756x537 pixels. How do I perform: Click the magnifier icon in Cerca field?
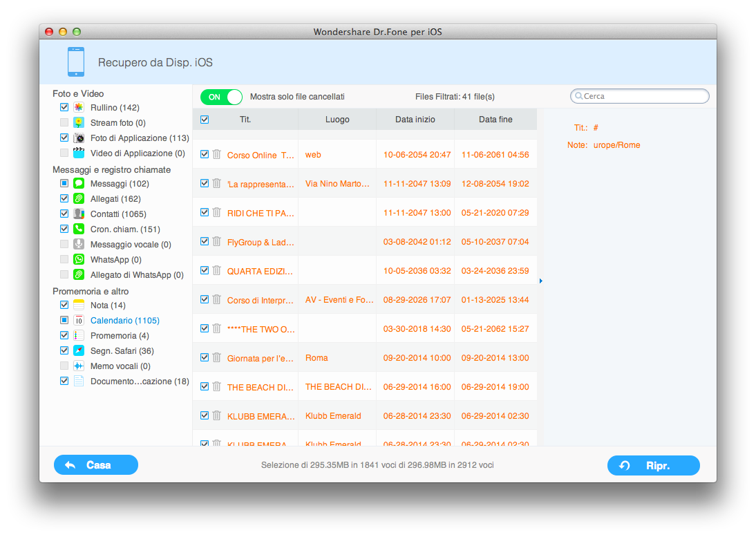(578, 96)
